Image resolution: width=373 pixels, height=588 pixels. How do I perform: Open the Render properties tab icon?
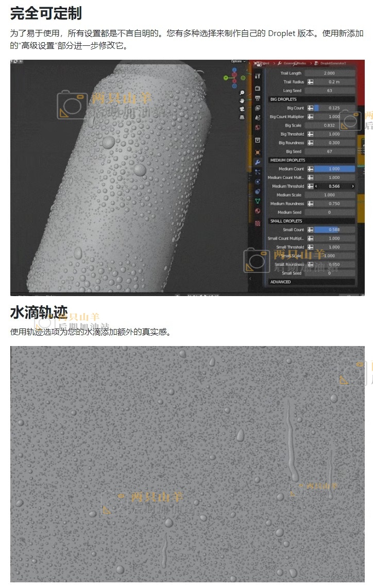pos(258,89)
